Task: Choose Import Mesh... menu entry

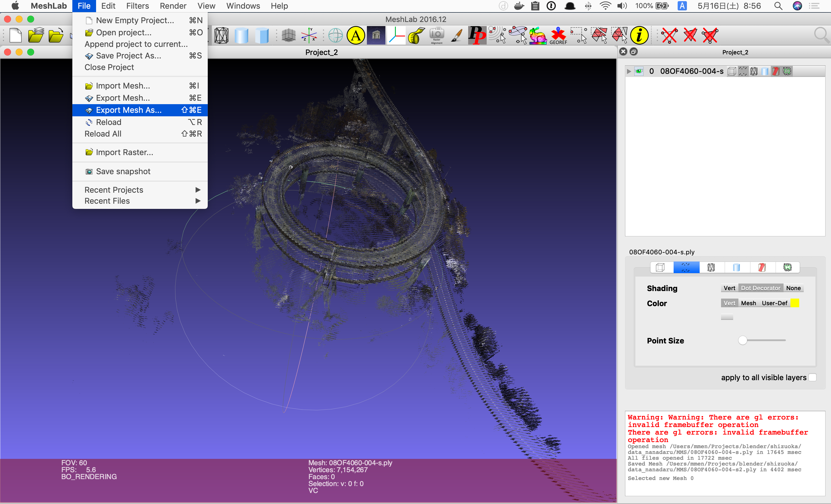Action: tap(140, 86)
